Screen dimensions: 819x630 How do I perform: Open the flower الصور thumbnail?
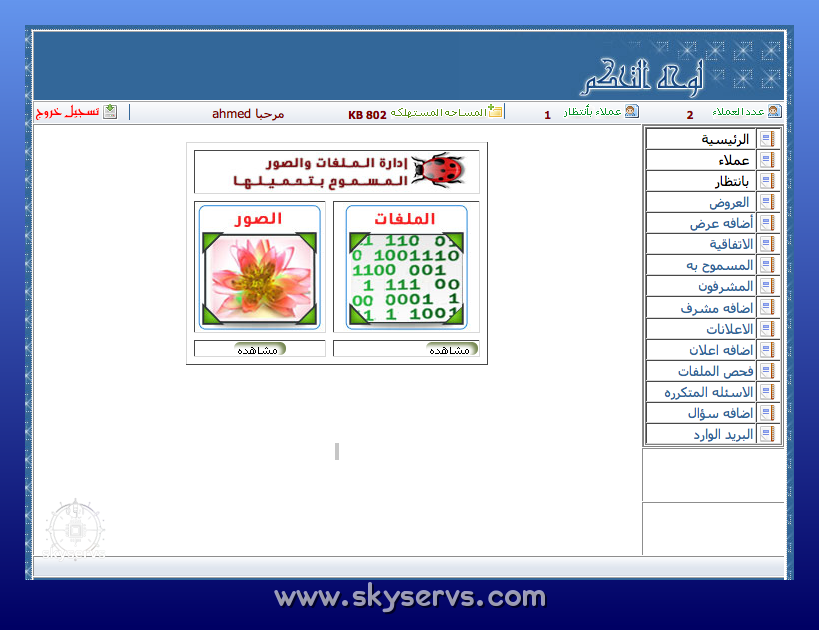coord(259,279)
